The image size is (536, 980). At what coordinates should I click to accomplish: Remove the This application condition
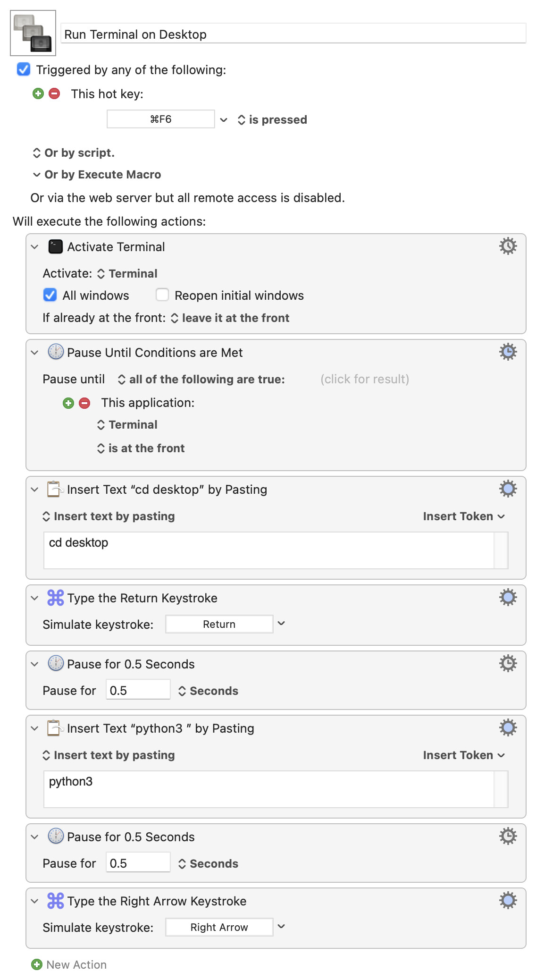point(84,403)
